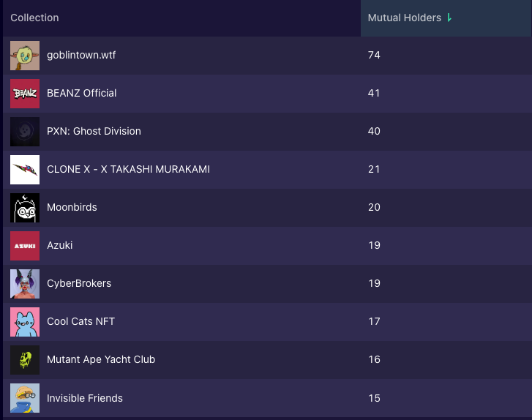This screenshot has width=532, height=420.
Task: Select the 19 value in Azuki row
Action: tap(374, 245)
